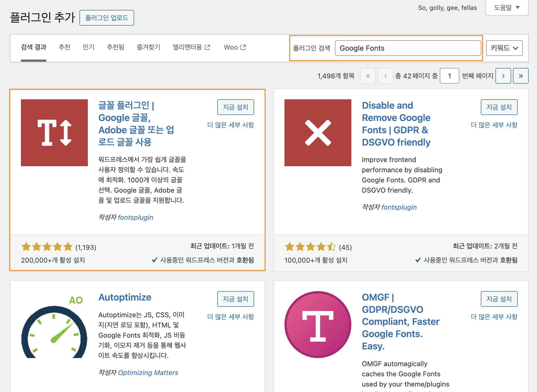Click the Disable Google Fonts X icon
Image resolution: width=537 pixels, height=392 pixels.
coord(318,132)
